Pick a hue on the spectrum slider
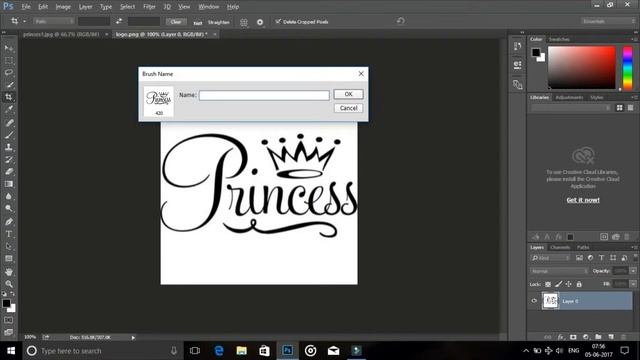The height and width of the screenshot is (360, 640). [x=627, y=67]
